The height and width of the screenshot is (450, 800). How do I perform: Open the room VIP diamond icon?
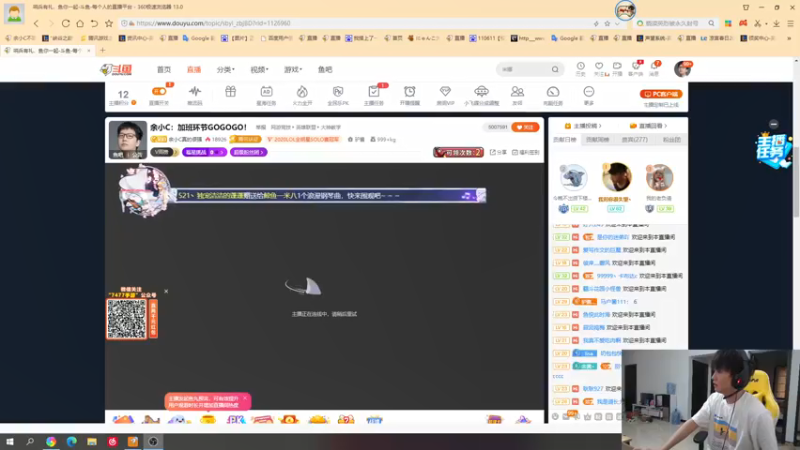pos(445,94)
